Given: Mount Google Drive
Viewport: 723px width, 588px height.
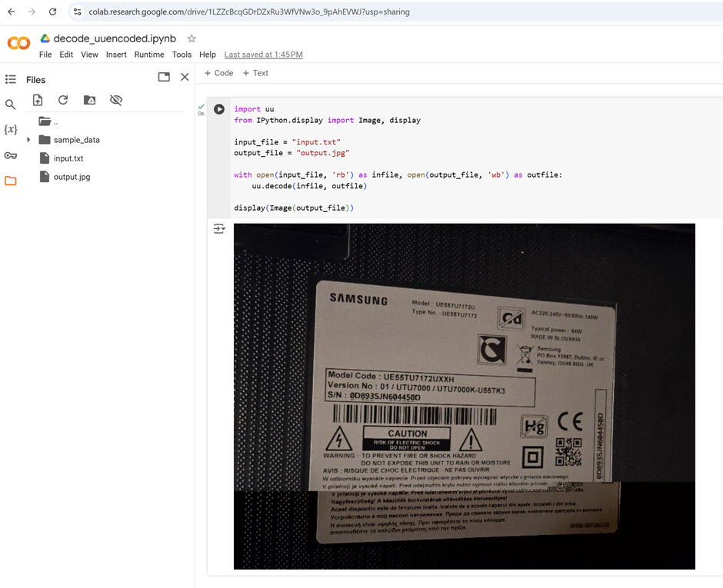Looking at the screenshot, I should pos(89,100).
